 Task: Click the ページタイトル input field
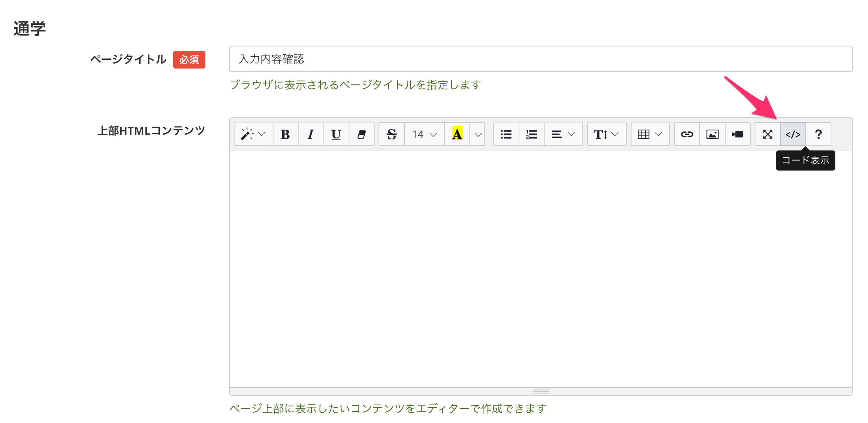click(541, 59)
